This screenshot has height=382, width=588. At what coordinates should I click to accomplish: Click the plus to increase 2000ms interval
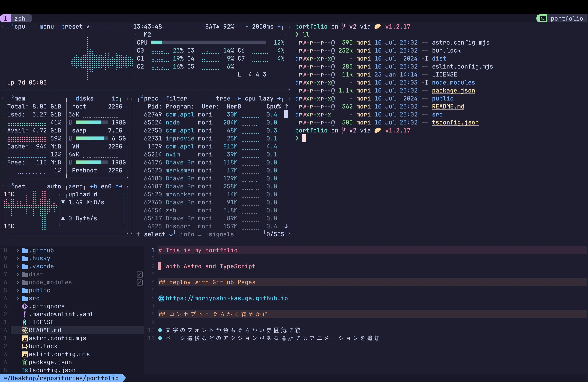279,27
